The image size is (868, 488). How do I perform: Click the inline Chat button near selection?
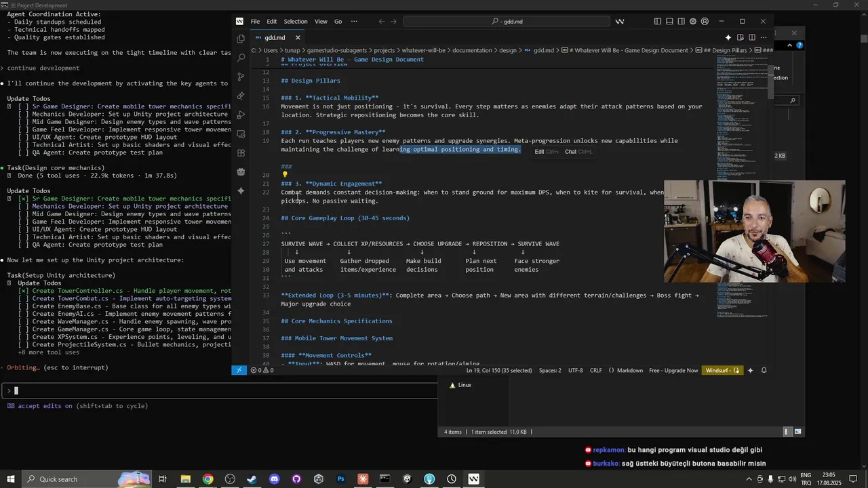point(578,151)
